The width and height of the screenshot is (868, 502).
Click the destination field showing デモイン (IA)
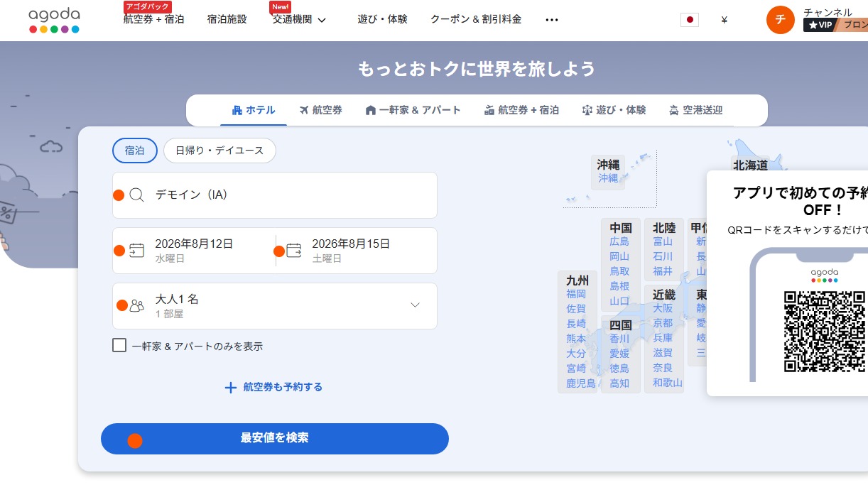click(275, 195)
